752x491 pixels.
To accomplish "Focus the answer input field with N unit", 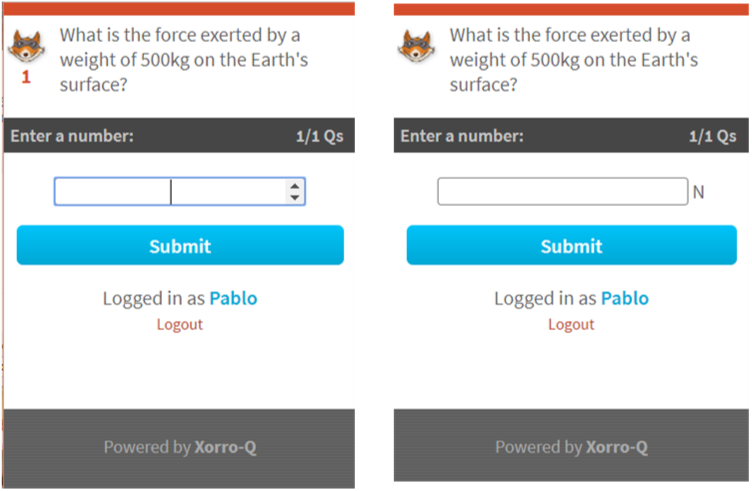I will coord(563,192).
